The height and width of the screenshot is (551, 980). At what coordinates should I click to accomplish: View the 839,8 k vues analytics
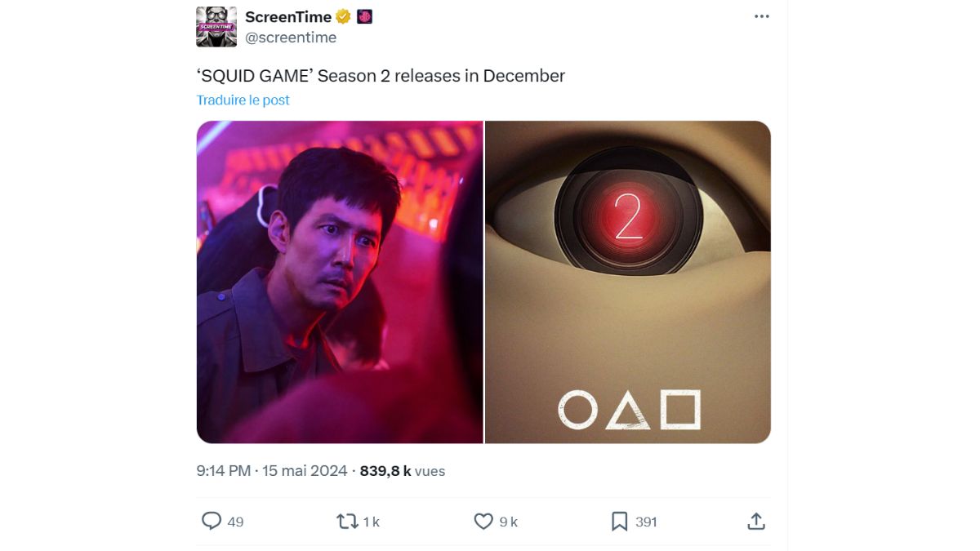[401, 471]
